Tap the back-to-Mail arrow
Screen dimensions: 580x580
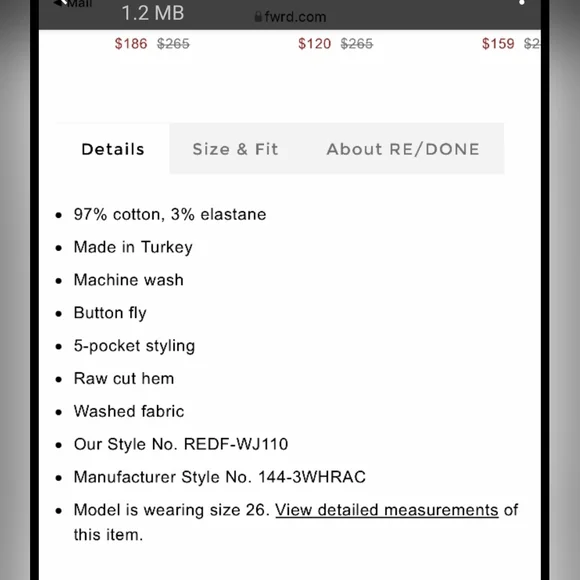coord(60,3)
